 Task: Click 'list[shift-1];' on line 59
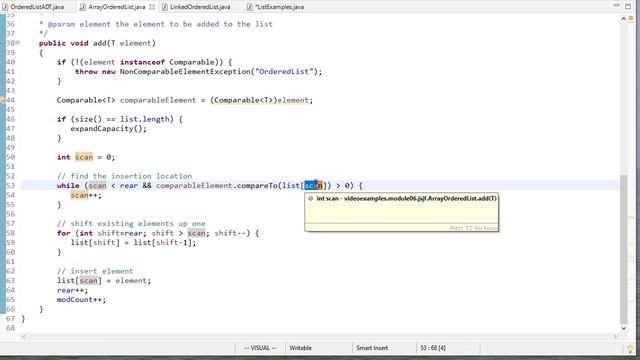pyautogui.click(x=165, y=242)
